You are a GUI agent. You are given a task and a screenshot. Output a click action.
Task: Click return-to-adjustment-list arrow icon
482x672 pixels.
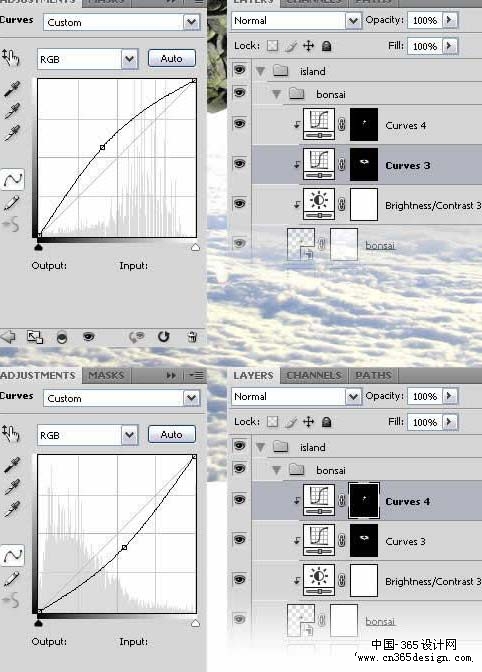click(x=8, y=337)
